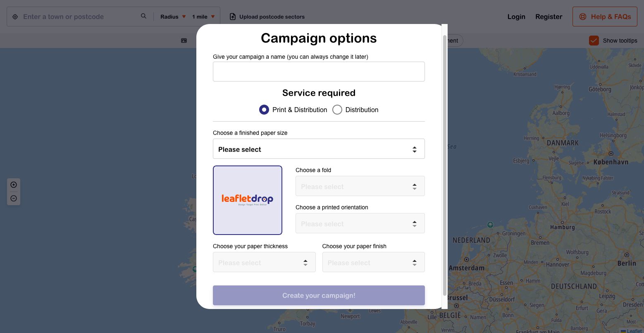Click Create your campaign! button
Image resolution: width=644 pixels, height=333 pixels.
319,295
